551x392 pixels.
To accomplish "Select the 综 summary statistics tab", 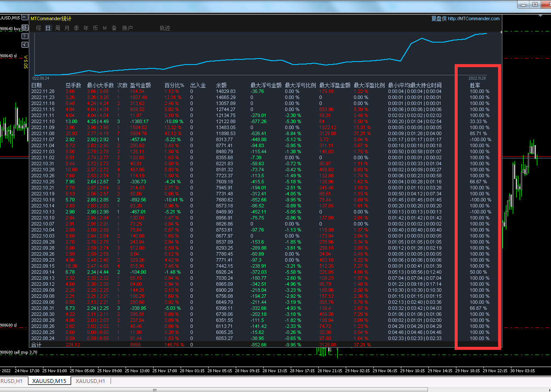I will click(39, 28).
